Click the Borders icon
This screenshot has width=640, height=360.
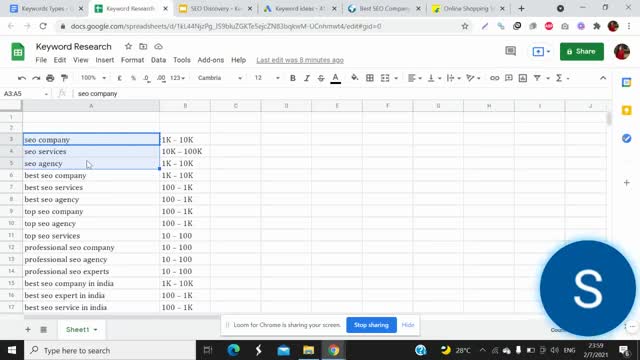(370, 78)
